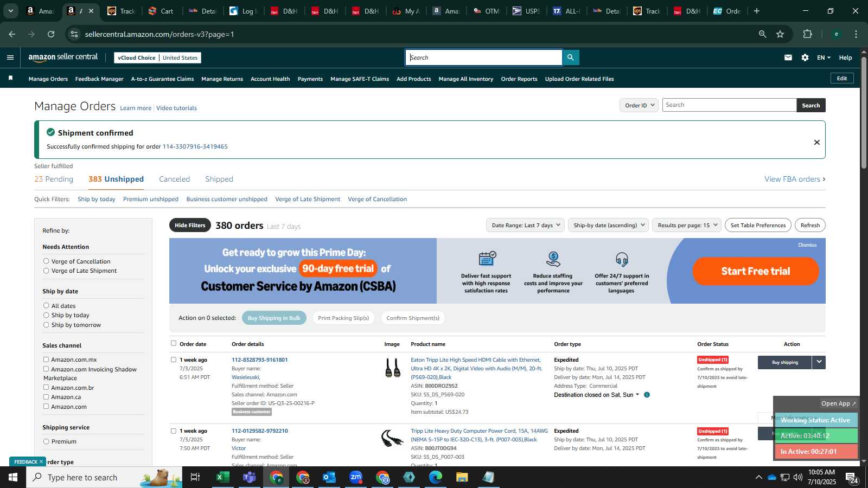
Task: Click the Hide Filters button
Action: pyautogui.click(x=190, y=225)
